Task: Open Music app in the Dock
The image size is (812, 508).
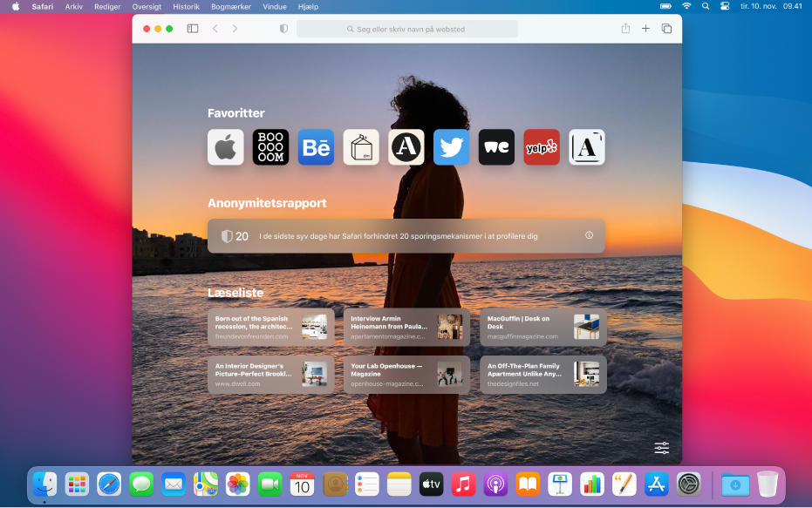Action: coord(464,484)
